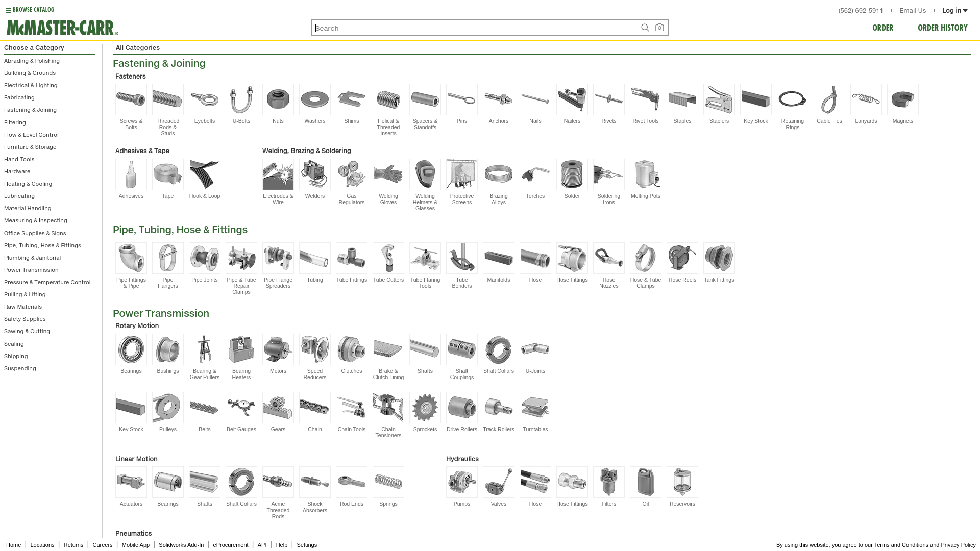The image size is (980, 551).
Task: Select the Welding Helmets & Glasses icon
Action: coord(425,174)
